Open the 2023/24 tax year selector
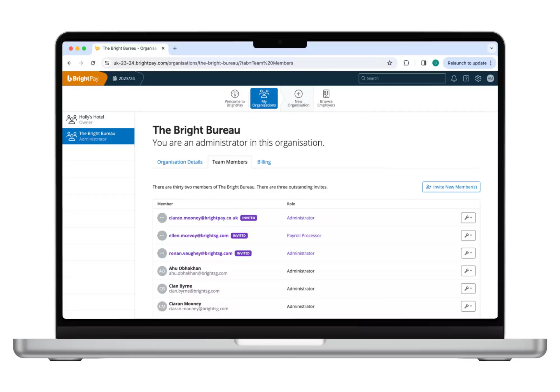 click(124, 79)
